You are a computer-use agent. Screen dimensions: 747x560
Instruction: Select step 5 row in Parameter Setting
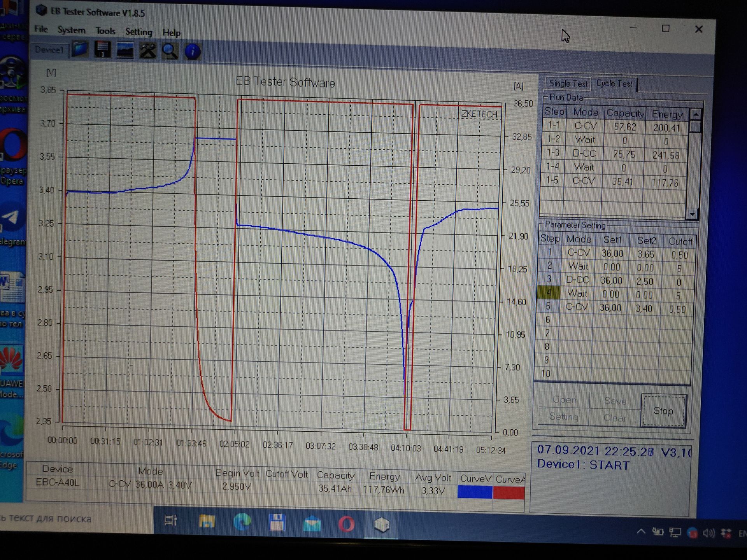point(548,307)
